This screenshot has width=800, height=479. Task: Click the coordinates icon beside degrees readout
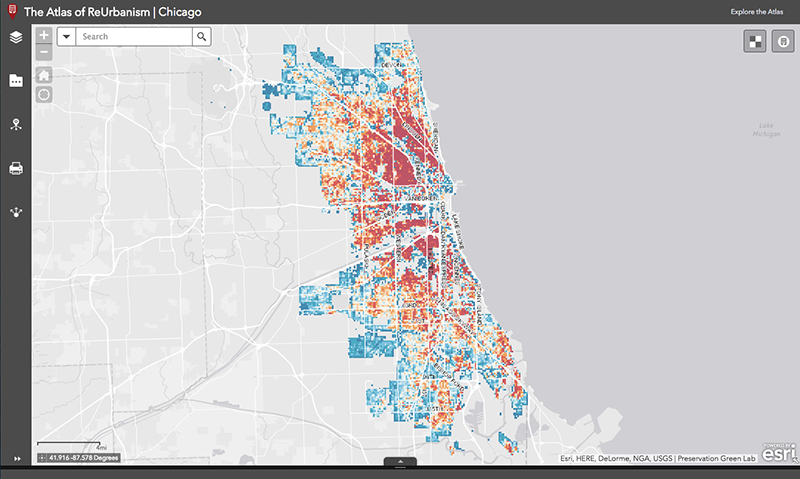(42, 458)
